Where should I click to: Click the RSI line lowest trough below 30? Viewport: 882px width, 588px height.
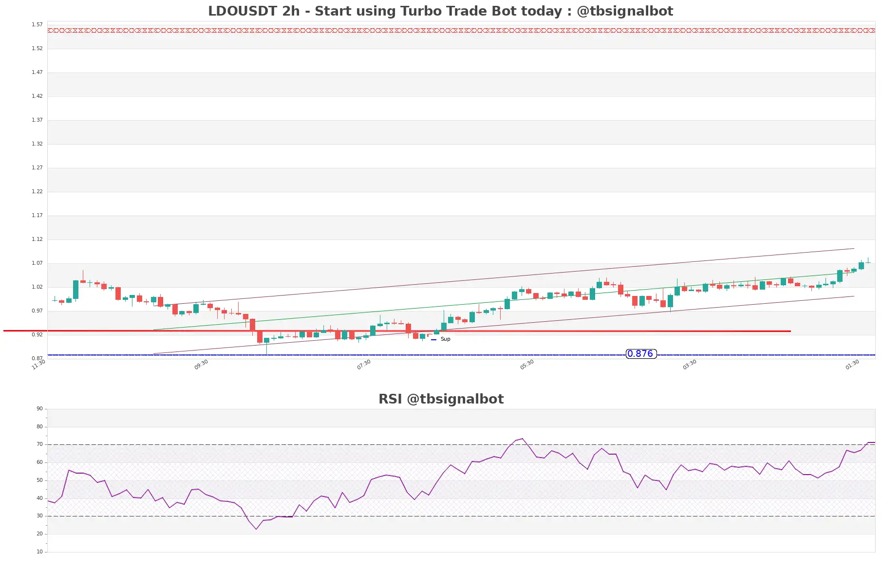point(256,529)
